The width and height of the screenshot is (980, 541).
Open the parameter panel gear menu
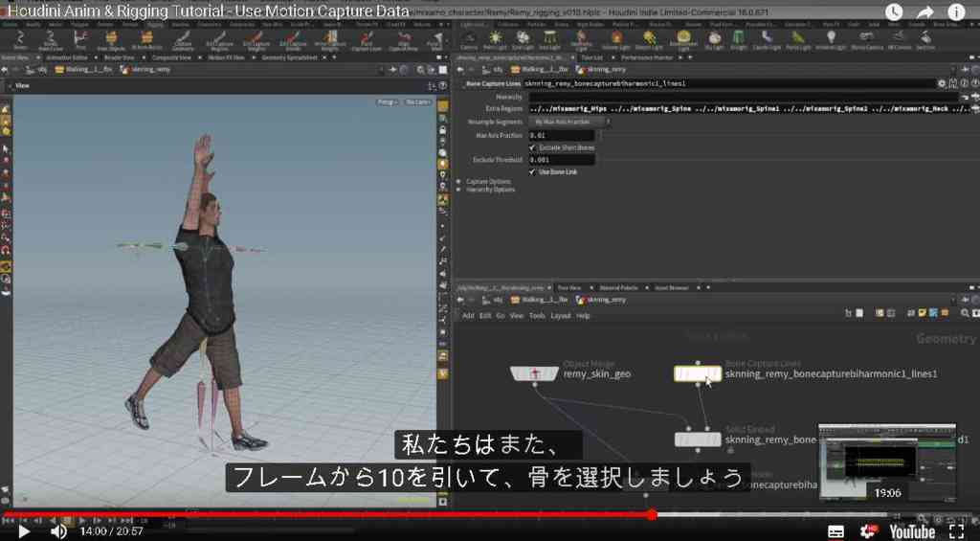942,83
